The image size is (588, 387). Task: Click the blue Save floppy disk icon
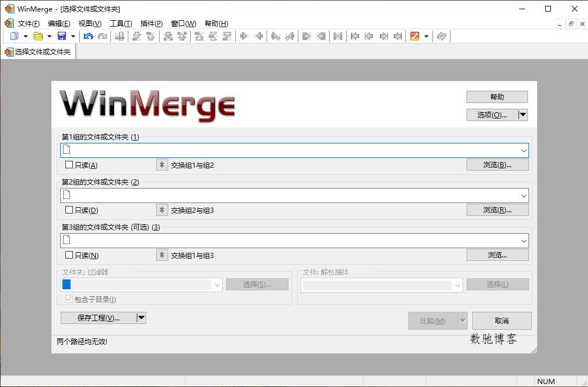[x=62, y=36]
